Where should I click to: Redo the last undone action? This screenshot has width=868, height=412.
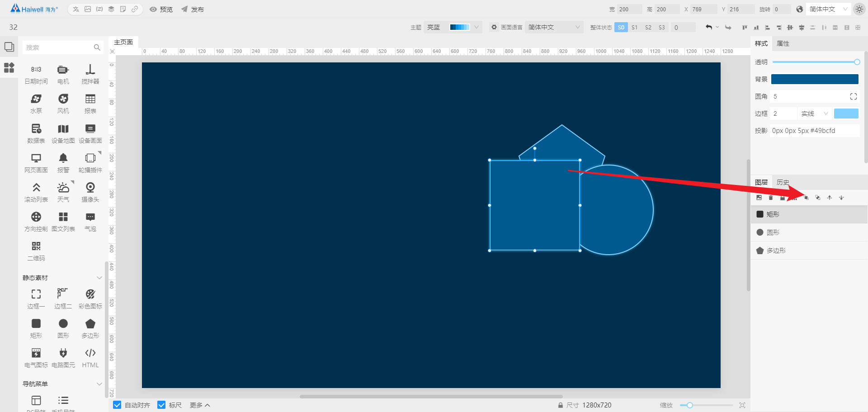tap(728, 28)
